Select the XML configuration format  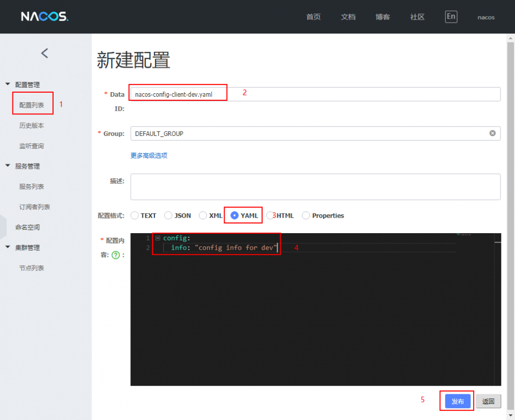point(202,215)
